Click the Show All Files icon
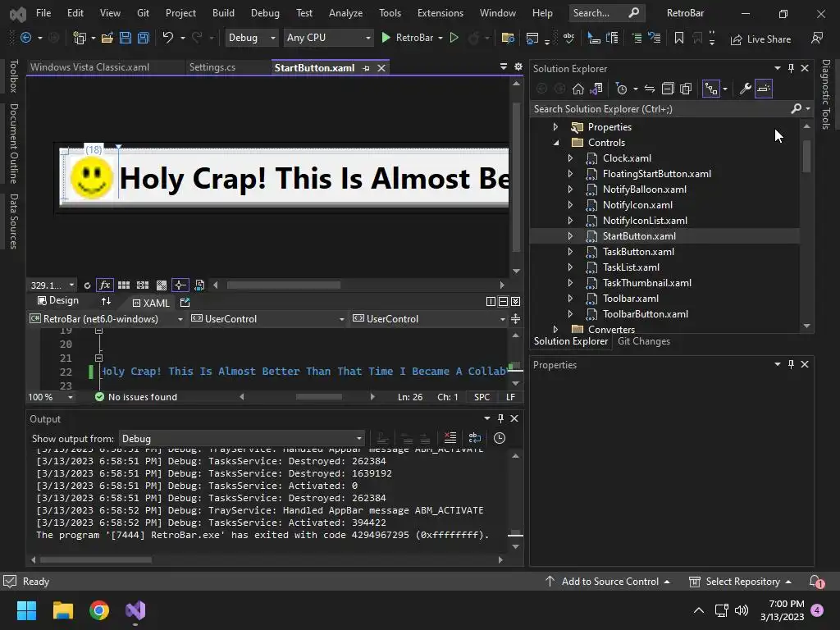Image resolution: width=840 pixels, height=630 pixels. (686, 89)
